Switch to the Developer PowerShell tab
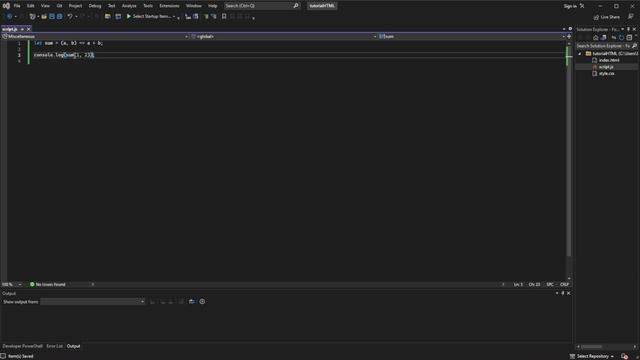This screenshot has height=360, width=640. click(x=22, y=346)
